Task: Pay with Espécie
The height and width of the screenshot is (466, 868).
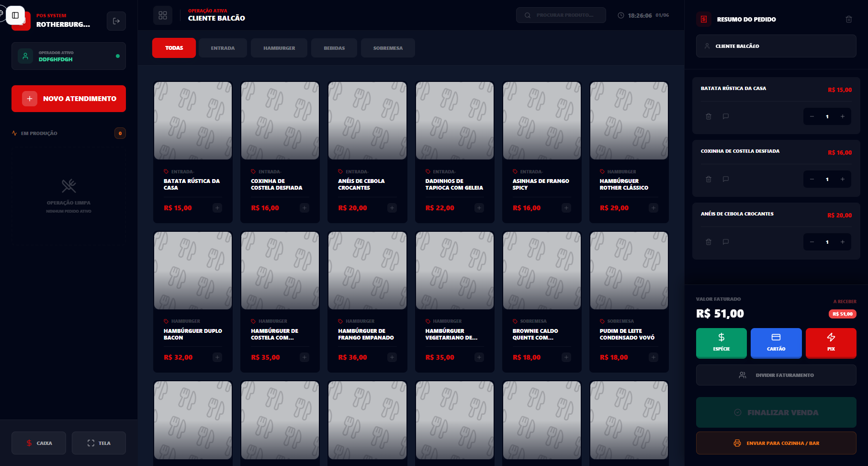Action: coord(721,343)
